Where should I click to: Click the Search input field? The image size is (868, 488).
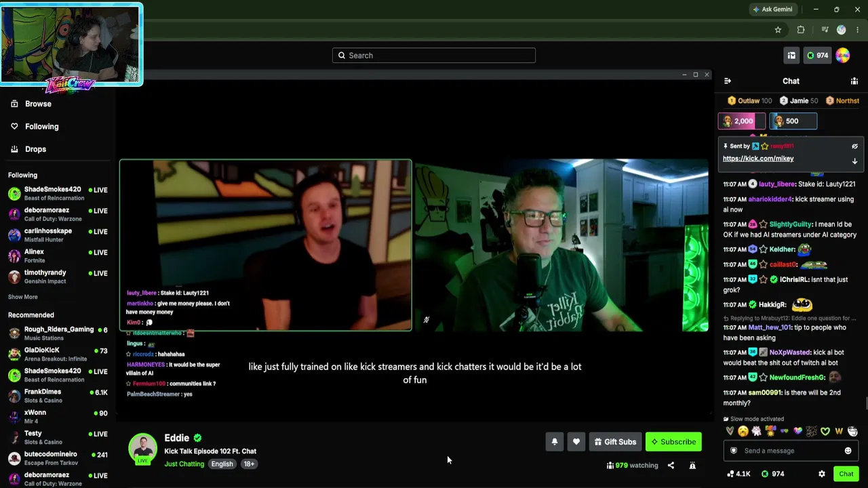click(x=434, y=56)
